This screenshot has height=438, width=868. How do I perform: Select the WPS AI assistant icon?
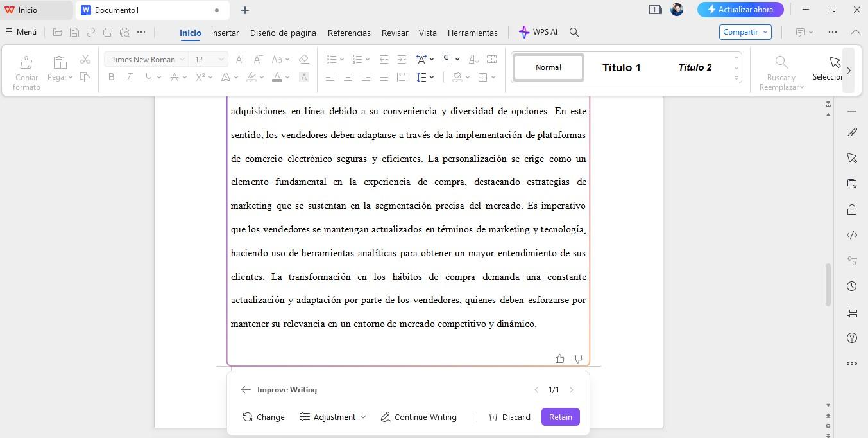[x=522, y=31]
